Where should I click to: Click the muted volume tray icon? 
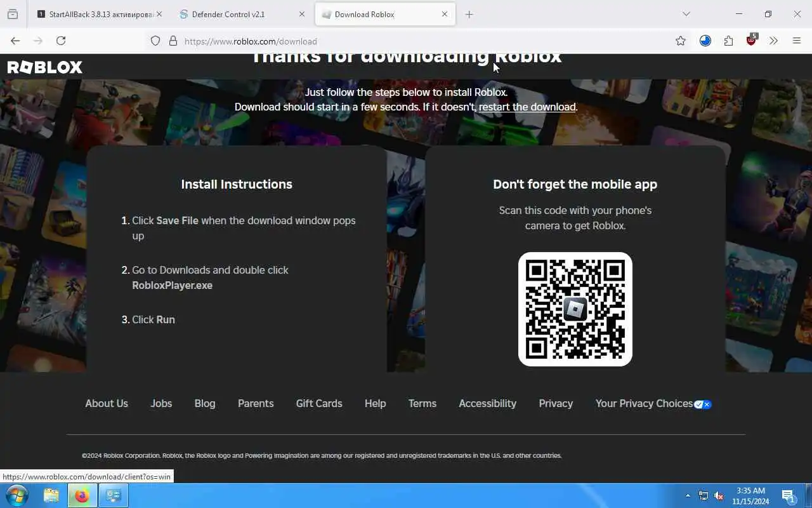719,495
